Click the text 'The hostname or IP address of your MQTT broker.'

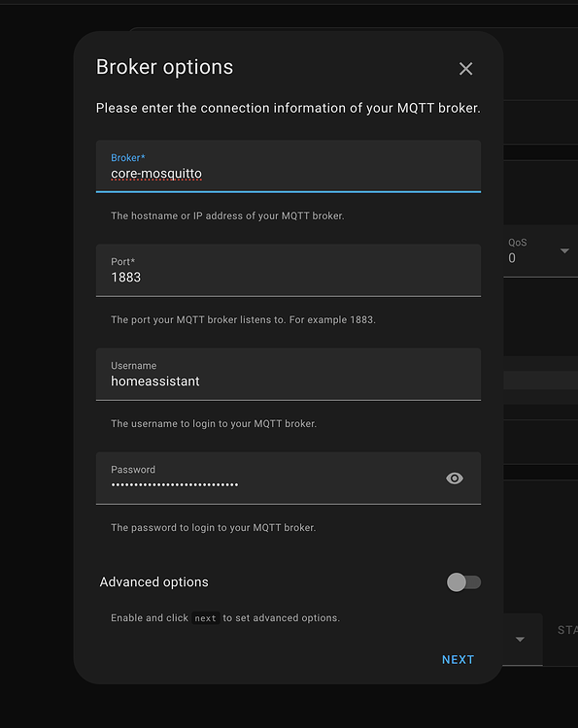click(227, 215)
